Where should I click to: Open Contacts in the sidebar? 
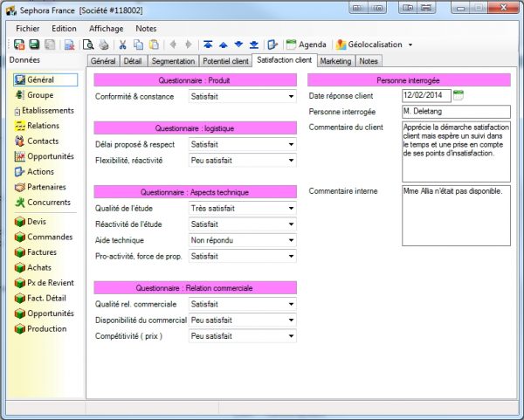coord(37,141)
